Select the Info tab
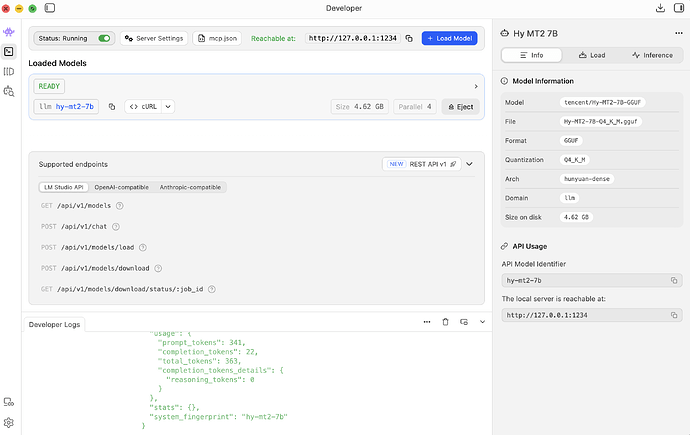This screenshot has width=690, height=435. (532, 55)
